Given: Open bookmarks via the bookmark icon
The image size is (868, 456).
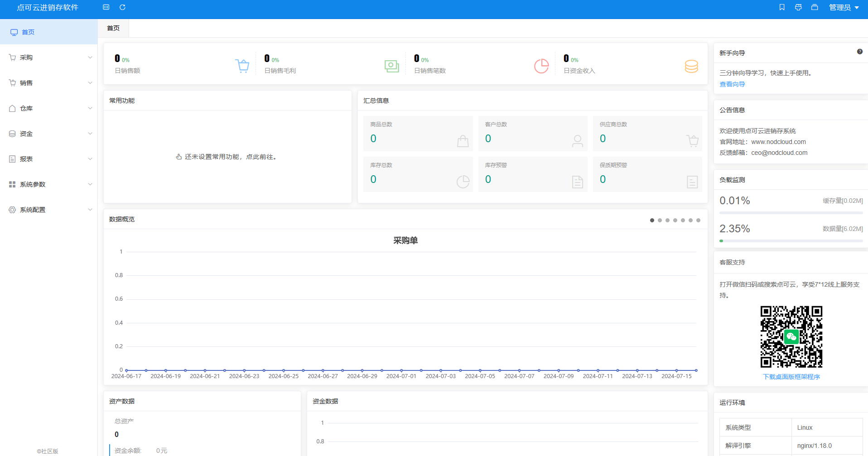Looking at the screenshot, I should pos(782,7).
